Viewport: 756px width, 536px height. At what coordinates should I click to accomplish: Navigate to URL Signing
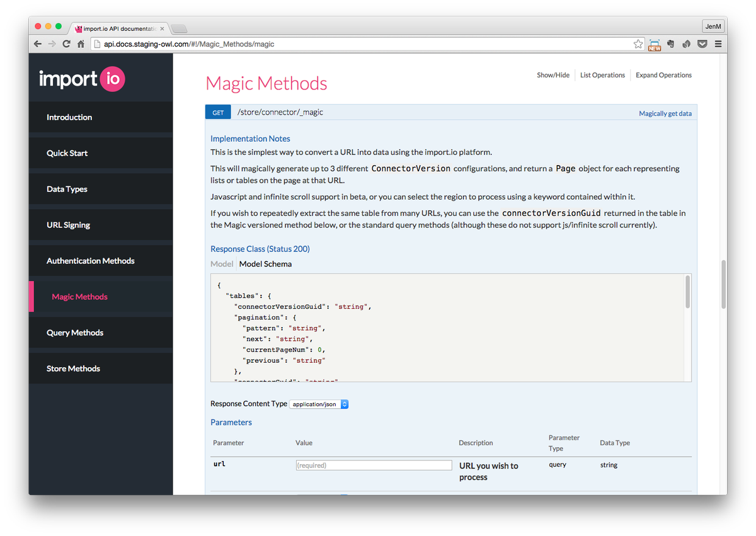click(101, 225)
